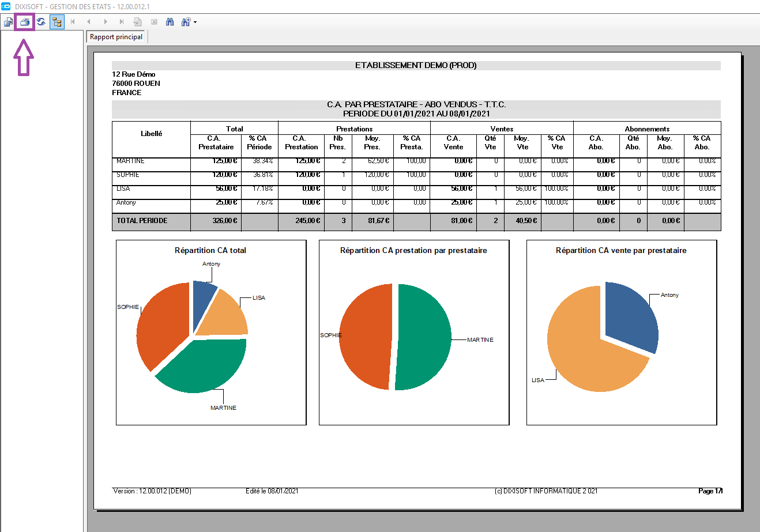The width and height of the screenshot is (760, 532).
Task: Click the go-to-page icon
Action: [138, 22]
